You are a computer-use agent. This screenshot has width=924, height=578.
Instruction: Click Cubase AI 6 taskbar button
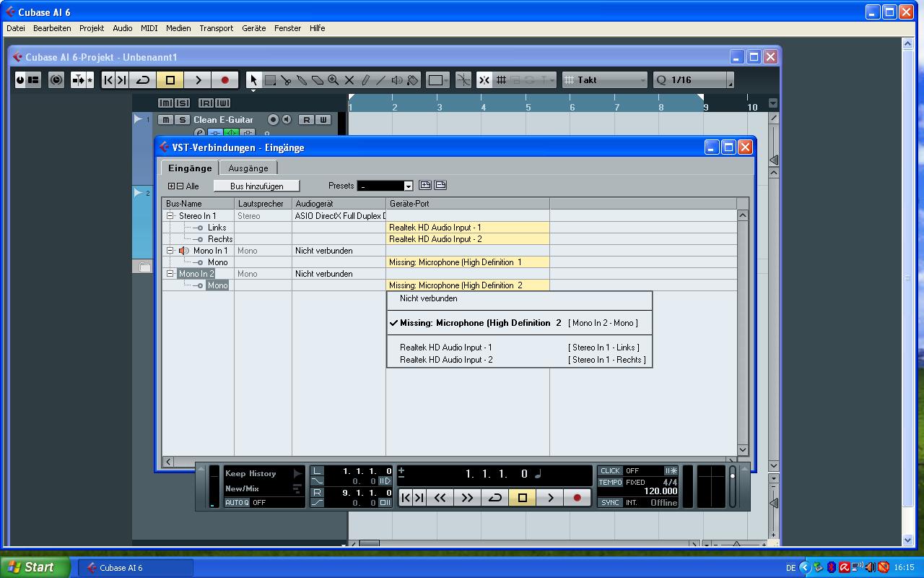pyautogui.click(x=135, y=568)
